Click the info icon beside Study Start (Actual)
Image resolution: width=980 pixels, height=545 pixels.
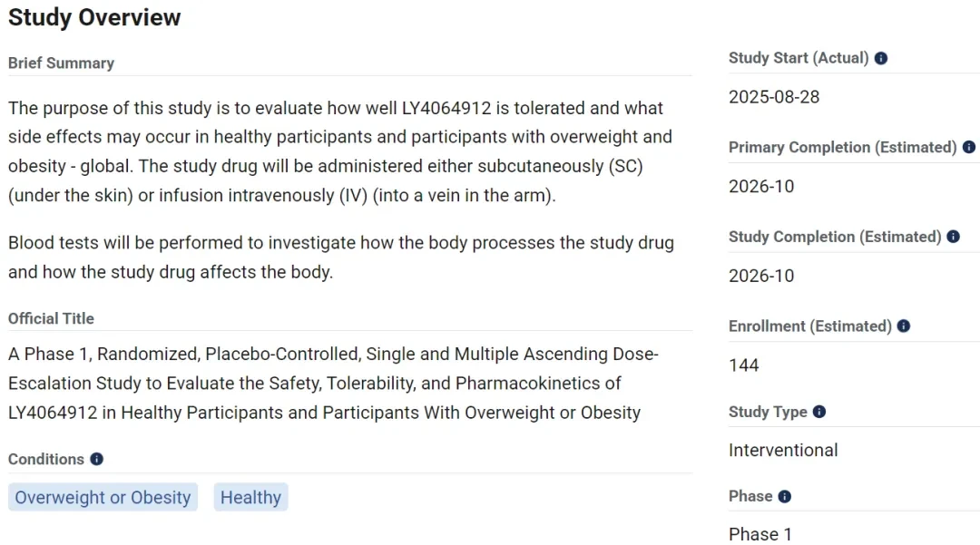click(x=880, y=58)
